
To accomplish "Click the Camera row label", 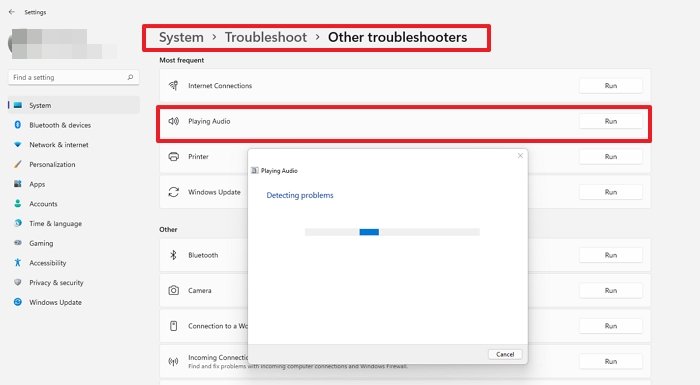I will pyautogui.click(x=200, y=290).
